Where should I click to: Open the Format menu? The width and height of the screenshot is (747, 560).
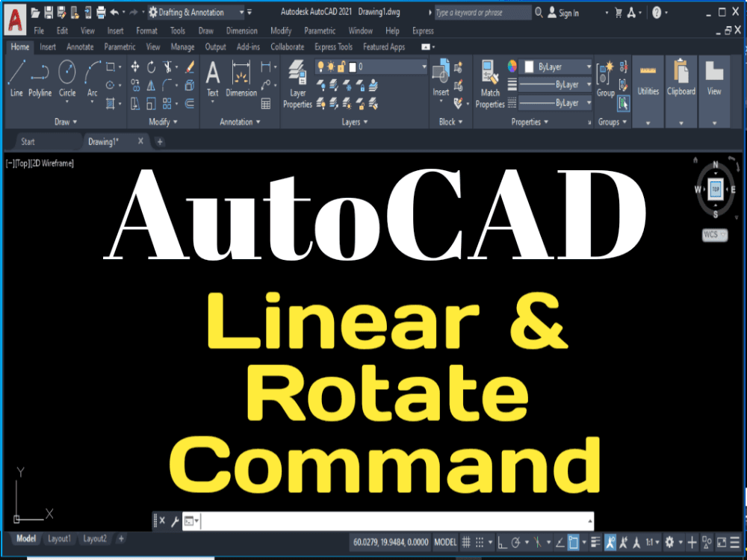[x=146, y=31]
